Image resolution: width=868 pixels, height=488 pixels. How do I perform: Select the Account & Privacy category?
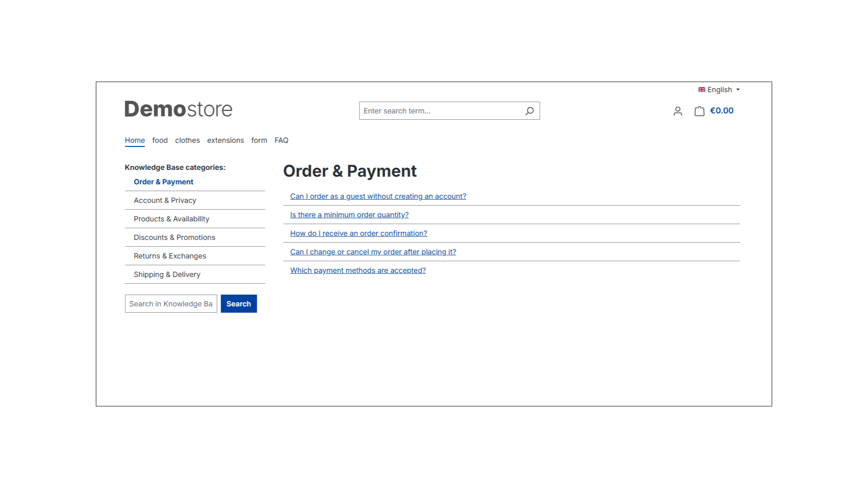click(165, 201)
